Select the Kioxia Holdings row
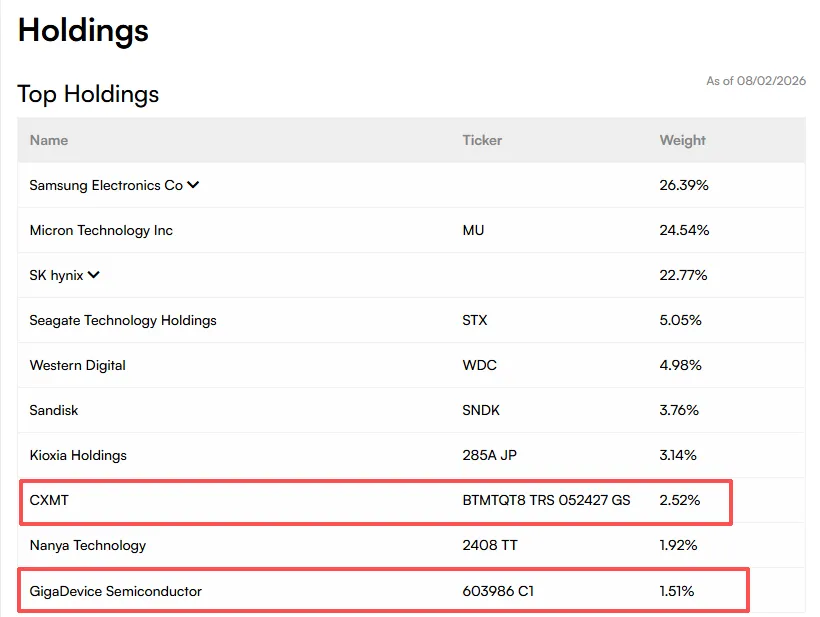The image size is (820, 617). coord(411,455)
